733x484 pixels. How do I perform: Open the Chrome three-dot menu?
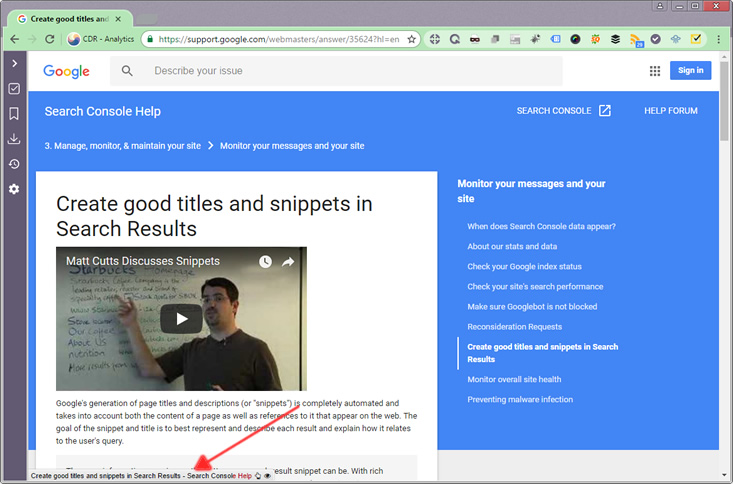(x=719, y=39)
